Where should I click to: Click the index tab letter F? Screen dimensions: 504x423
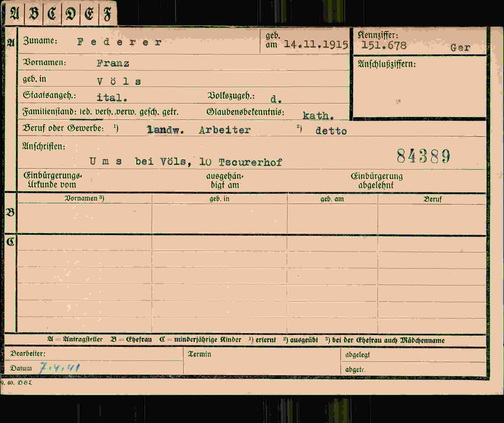click(x=107, y=14)
